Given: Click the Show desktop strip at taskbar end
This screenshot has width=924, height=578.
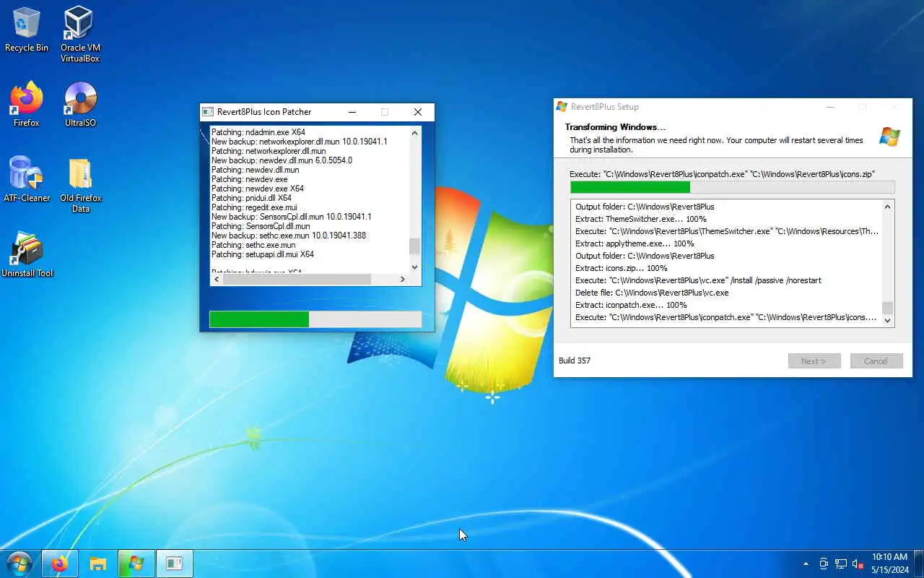Looking at the screenshot, I should coord(920,564).
